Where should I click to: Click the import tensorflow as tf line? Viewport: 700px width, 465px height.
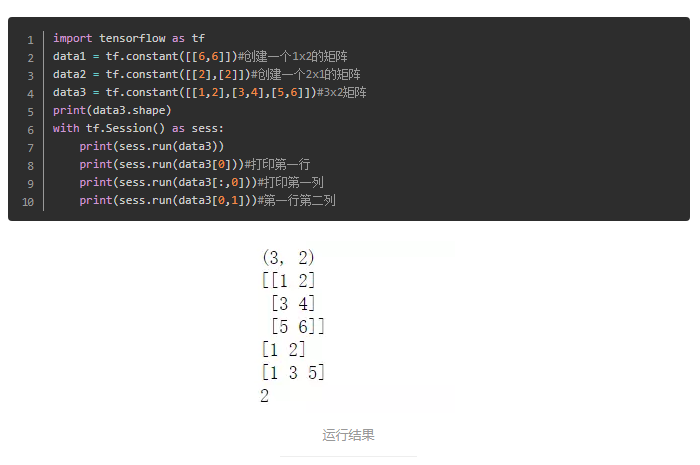129,38
